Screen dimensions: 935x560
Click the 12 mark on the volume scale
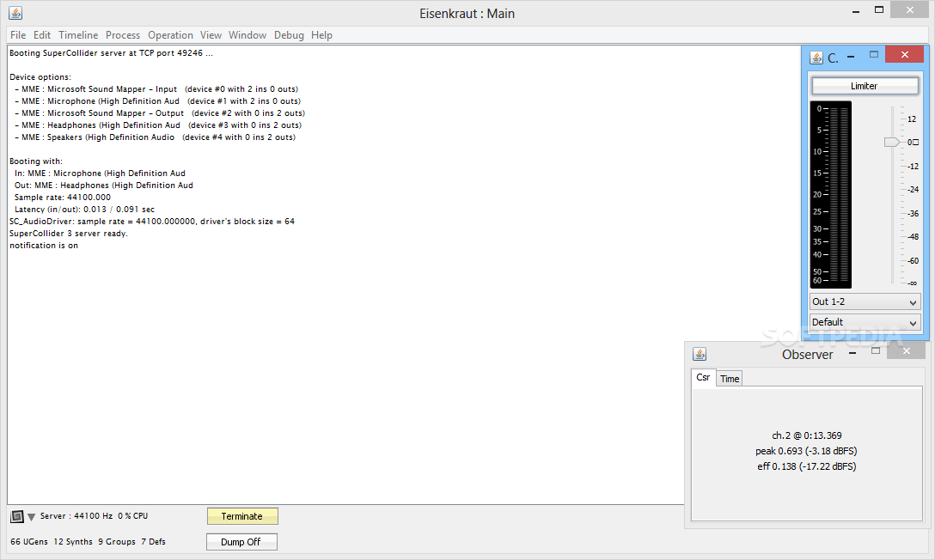click(x=912, y=119)
